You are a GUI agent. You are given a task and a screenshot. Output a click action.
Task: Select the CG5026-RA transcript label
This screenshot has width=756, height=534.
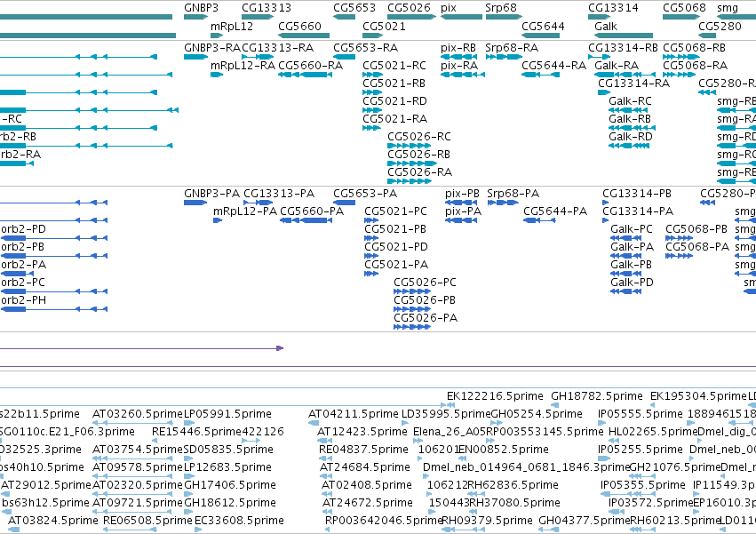coord(420,172)
